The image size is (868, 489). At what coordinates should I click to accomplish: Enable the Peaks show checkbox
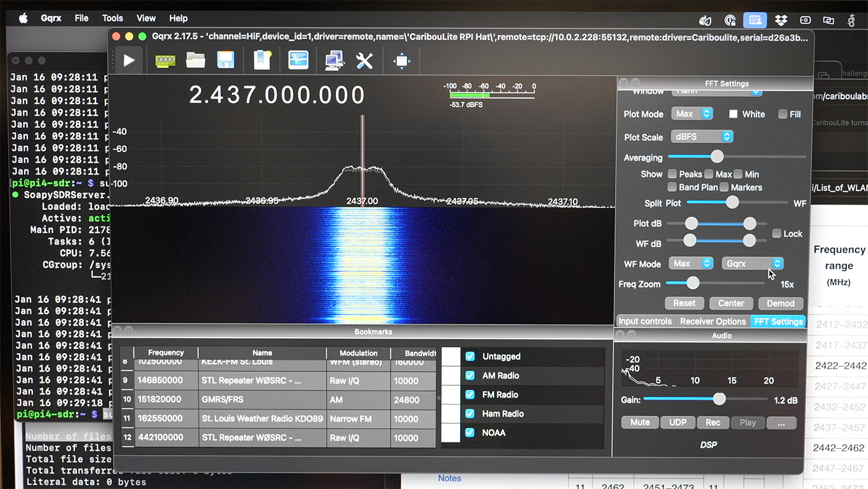coord(672,174)
